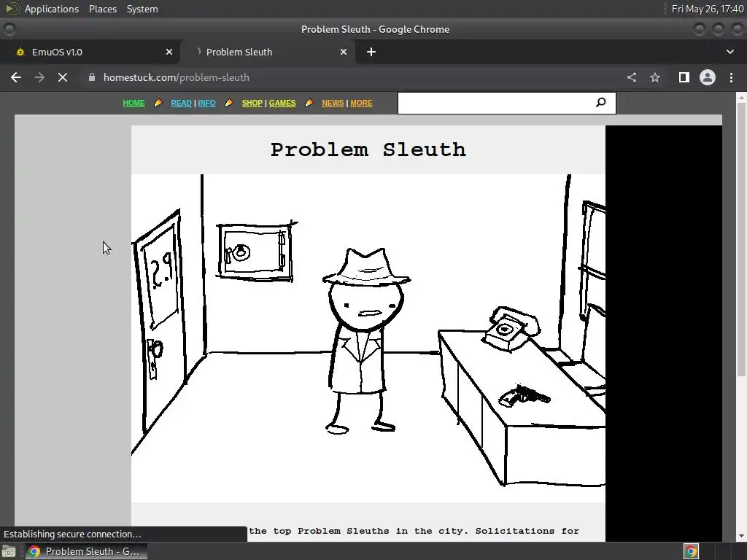Image resolution: width=747 pixels, height=560 pixels.
Task: Open the MORE link
Action: click(361, 103)
